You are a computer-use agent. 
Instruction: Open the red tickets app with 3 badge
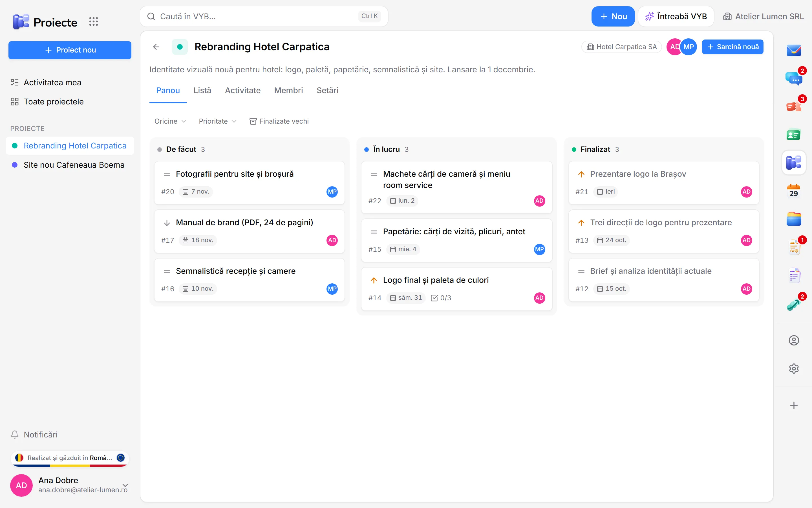794,106
